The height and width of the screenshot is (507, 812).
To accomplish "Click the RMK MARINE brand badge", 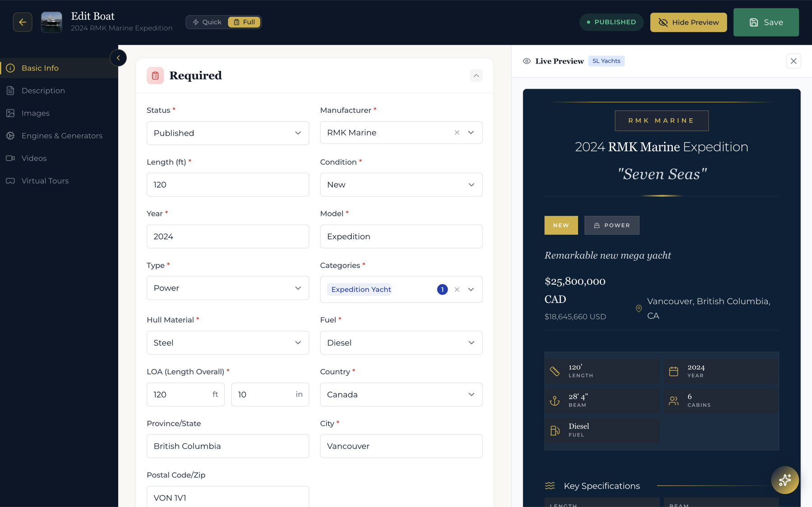I will click(x=661, y=120).
